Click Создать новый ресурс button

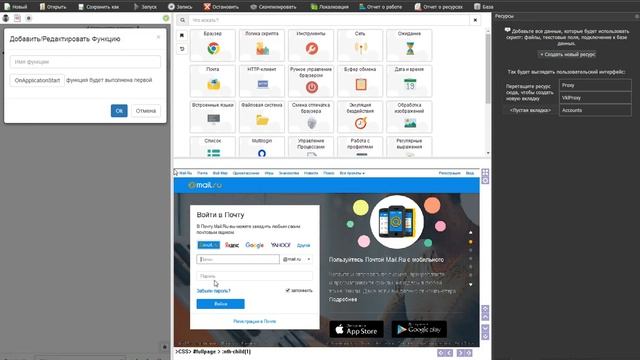coord(567,54)
